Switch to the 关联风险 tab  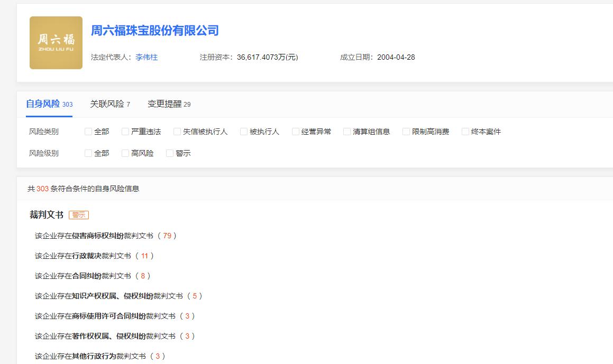[108, 104]
